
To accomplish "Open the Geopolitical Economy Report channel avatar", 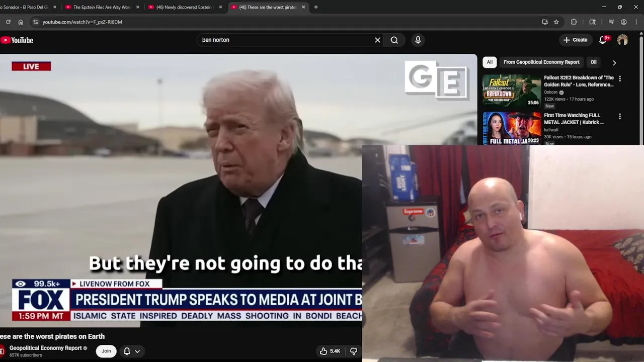I will pyautogui.click(x=2, y=351).
